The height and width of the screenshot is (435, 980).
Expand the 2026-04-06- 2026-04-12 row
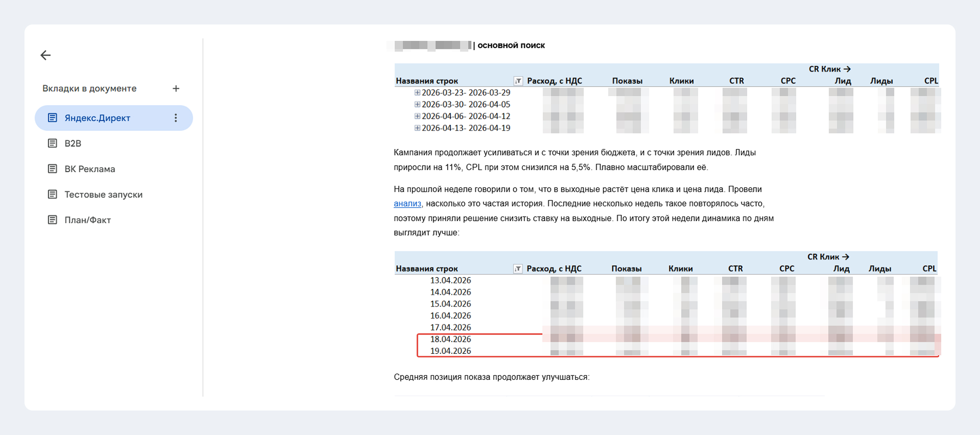(417, 116)
